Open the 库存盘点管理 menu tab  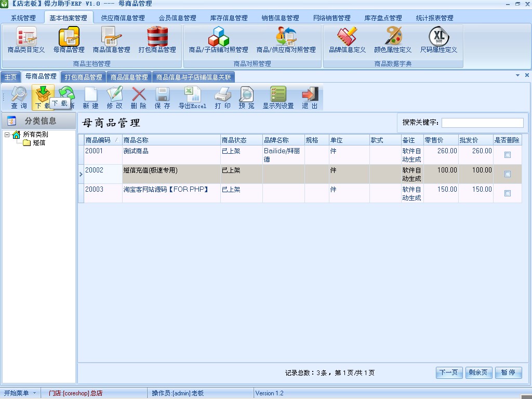[383, 18]
